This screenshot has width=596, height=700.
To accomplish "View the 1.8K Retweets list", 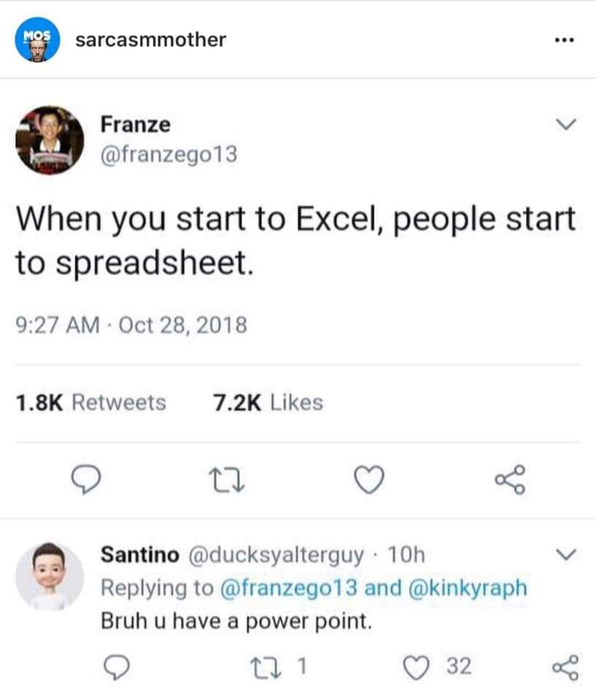I will click(x=91, y=402).
